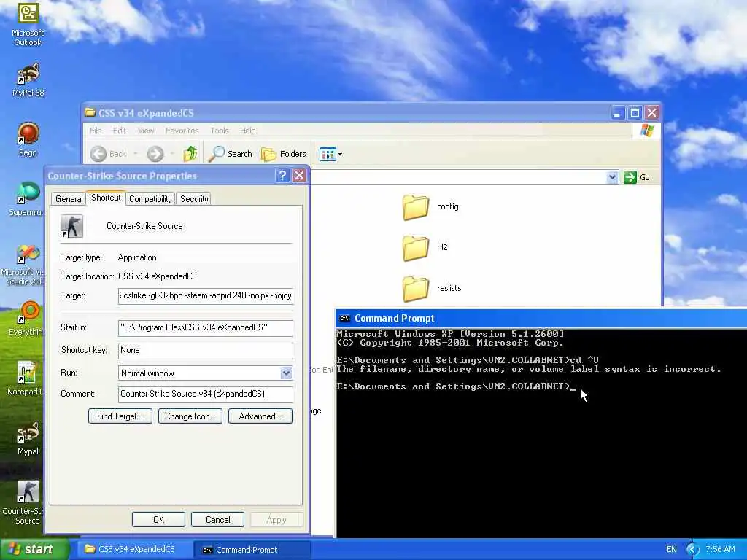
Task: Open the Views icon in Explorer toolbar
Action: point(328,154)
